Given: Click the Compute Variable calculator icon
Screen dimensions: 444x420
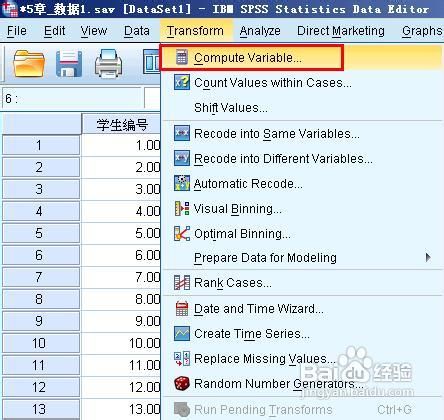Looking at the screenshot, I should 182,57.
